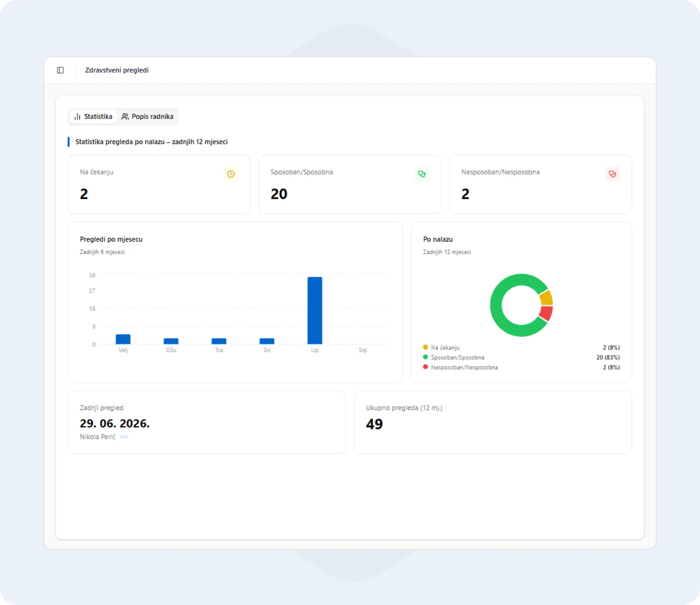Click the red stethoscope icon in Nesposoban card

pos(612,174)
